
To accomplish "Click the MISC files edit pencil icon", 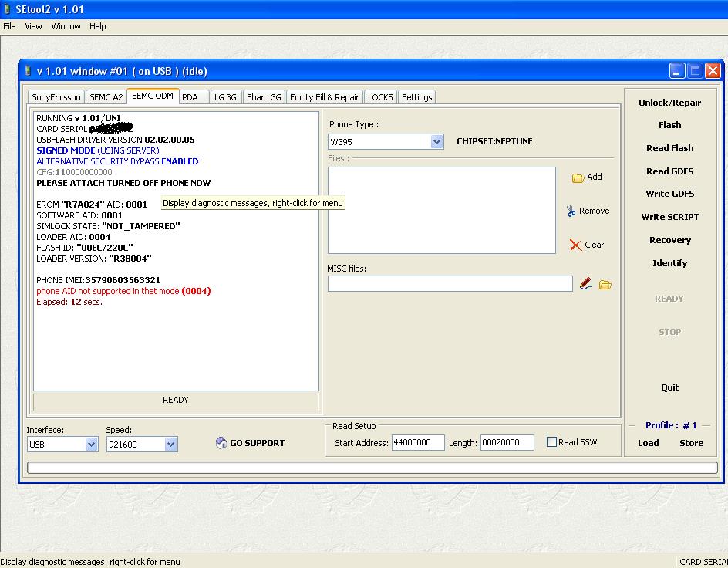I will click(x=585, y=283).
